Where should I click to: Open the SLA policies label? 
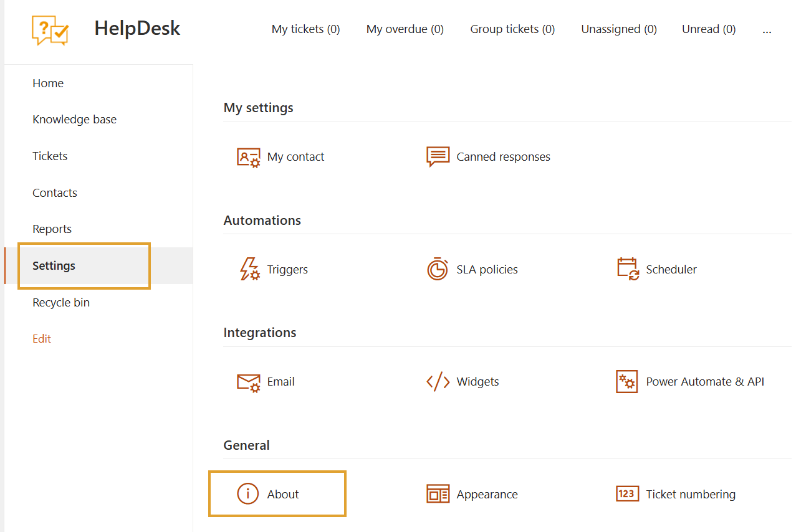[x=487, y=269]
